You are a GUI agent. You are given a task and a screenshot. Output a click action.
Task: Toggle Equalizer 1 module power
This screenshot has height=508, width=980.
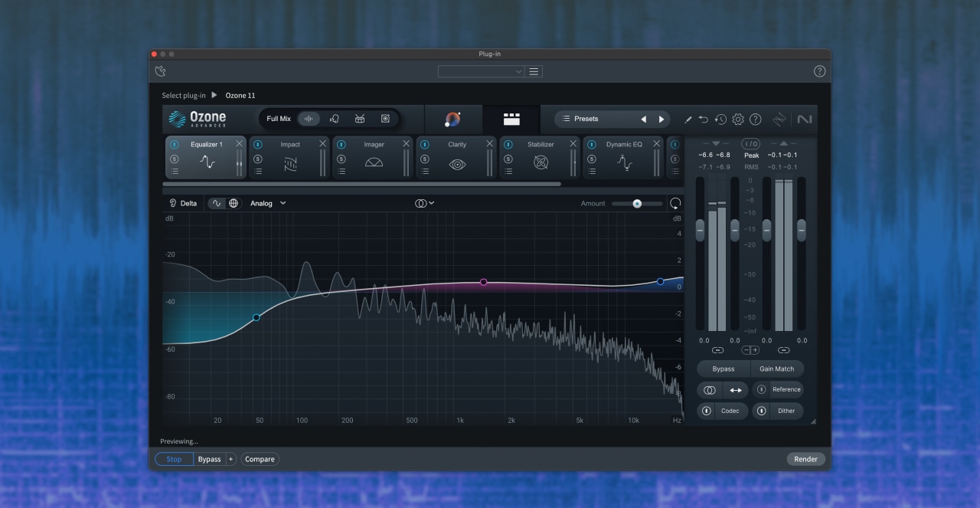point(174,144)
